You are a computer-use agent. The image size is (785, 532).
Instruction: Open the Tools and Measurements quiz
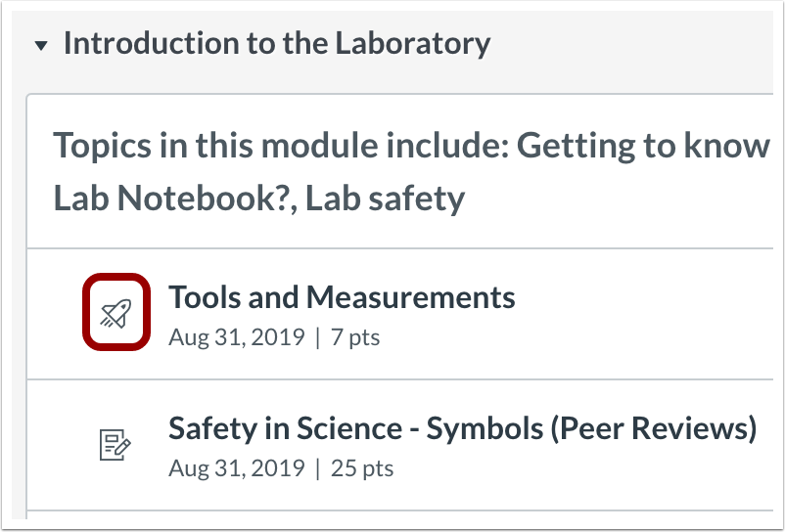(x=342, y=297)
